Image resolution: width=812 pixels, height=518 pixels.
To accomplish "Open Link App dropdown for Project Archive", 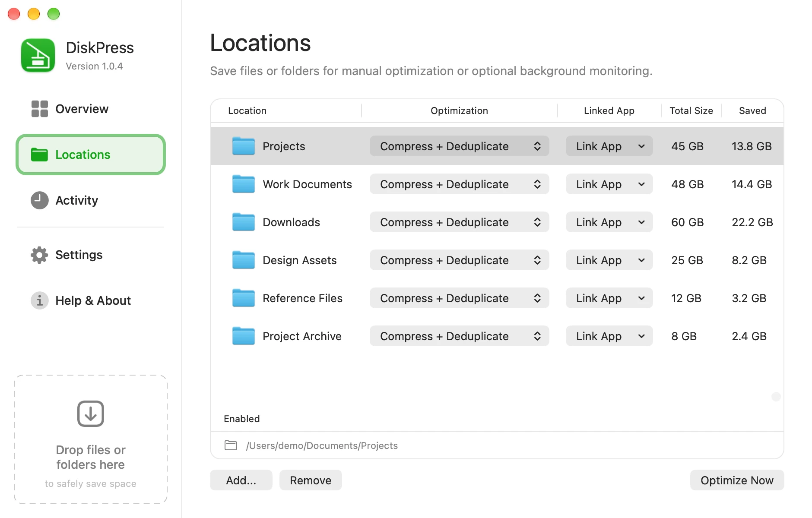I will [609, 336].
